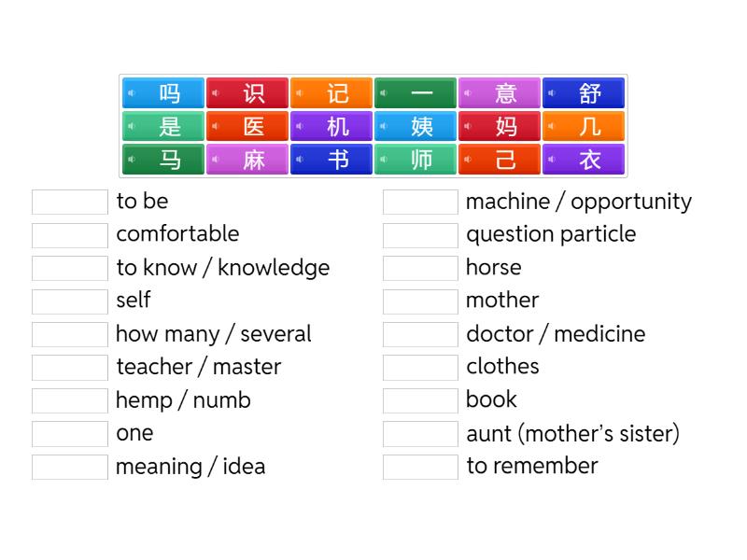Select the answer slot for "question particle"
The width and height of the screenshot is (747, 560).
coord(420,234)
